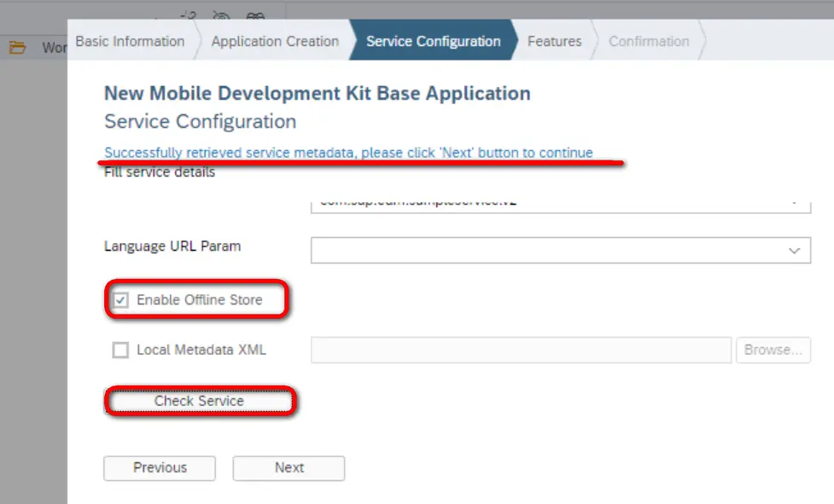Viewport: 834px width, 504px height.
Task: Go back with the Previous button
Action: click(160, 468)
